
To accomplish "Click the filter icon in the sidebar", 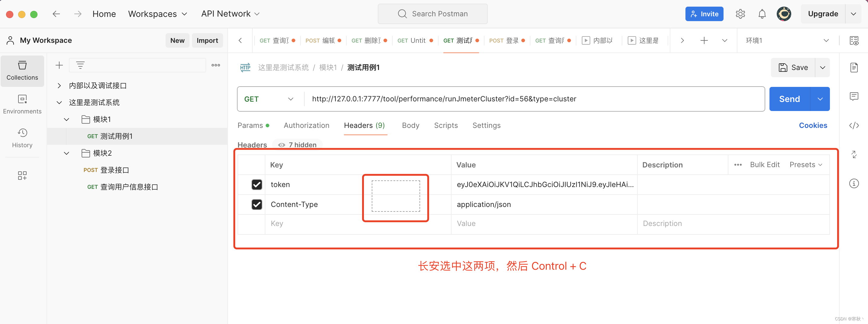I will point(80,65).
